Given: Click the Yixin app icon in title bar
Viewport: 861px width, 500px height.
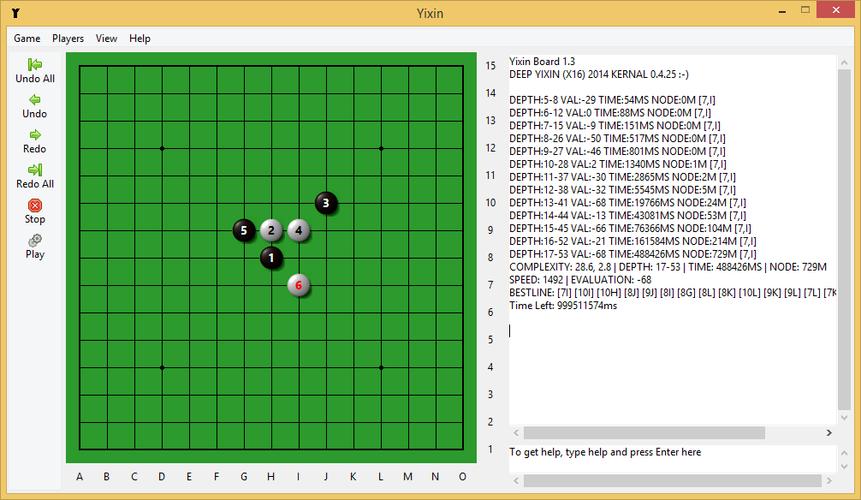Looking at the screenshot, I should [x=11, y=13].
